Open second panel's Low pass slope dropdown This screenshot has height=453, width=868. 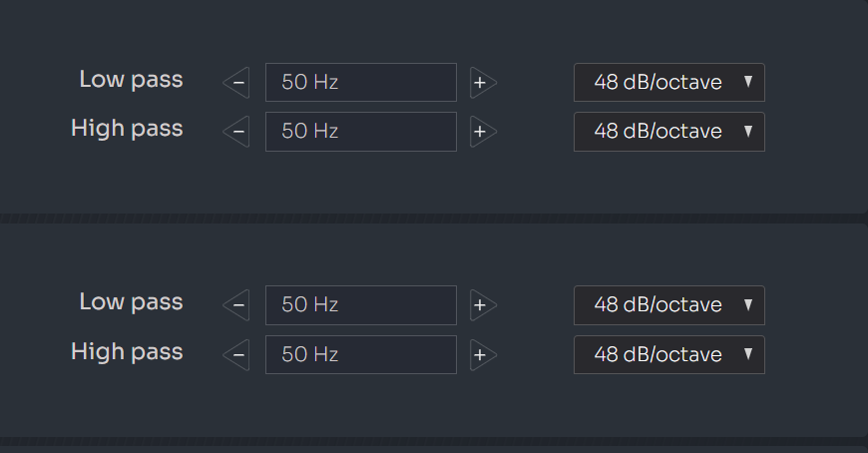tap(668, 305)
